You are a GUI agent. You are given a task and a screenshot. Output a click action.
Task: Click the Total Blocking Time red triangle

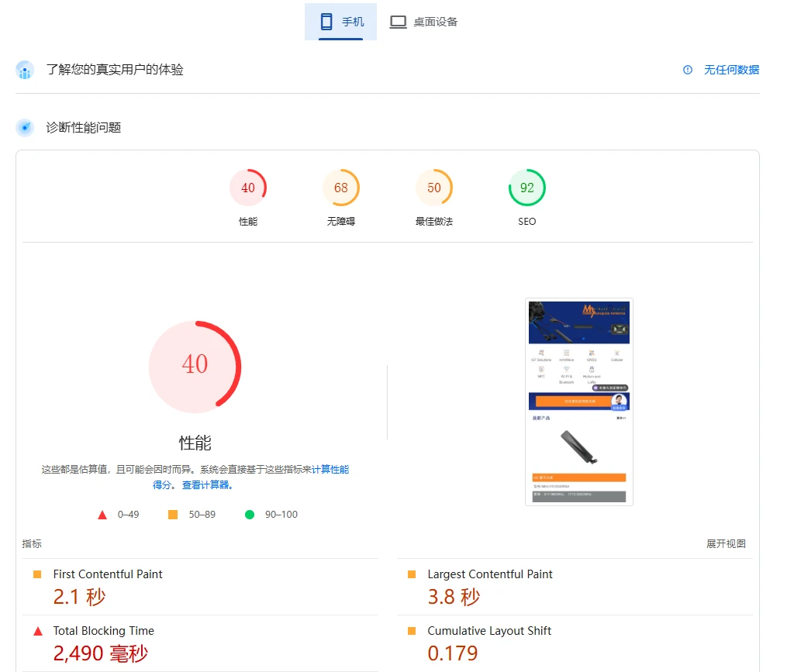click(x=37, y=632)
